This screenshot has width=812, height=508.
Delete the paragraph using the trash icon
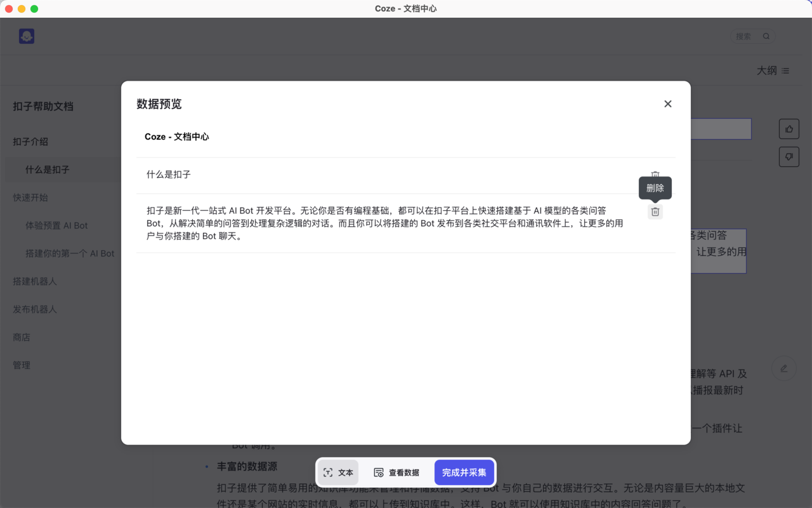(x=655, y=211)
